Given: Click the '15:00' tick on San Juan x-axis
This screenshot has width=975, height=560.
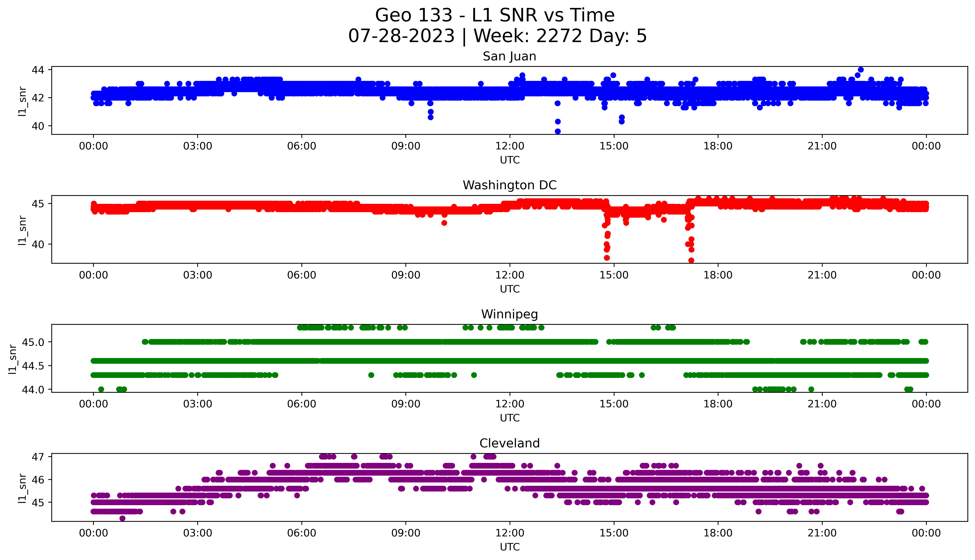Looking at the screenshot, I should (x=614, y=146).
